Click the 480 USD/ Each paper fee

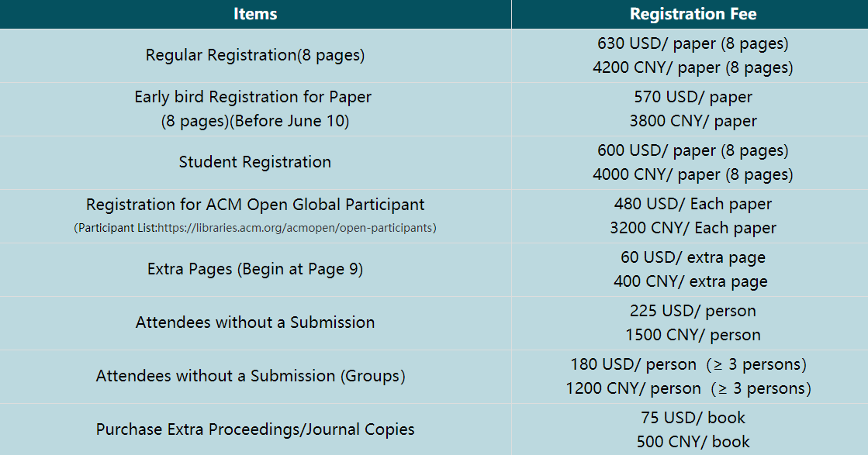point(693,204)
